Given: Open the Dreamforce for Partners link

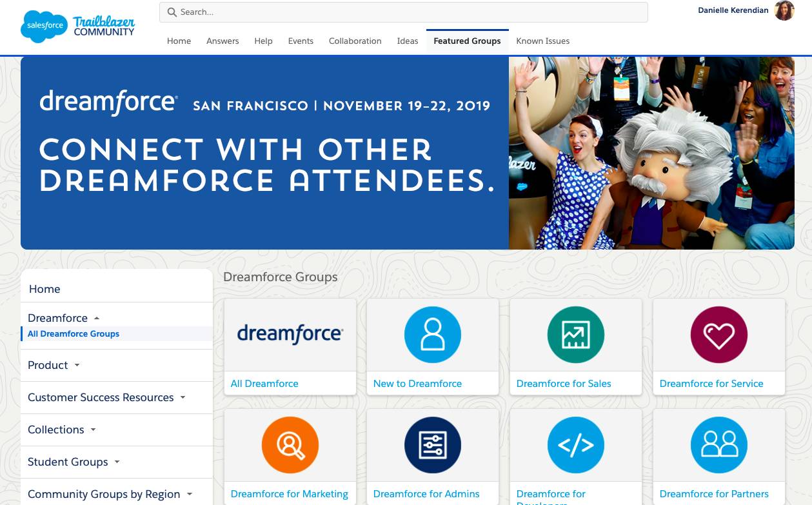Looking at the screenshot, I should pyautogui.click(x=714, y=494).
